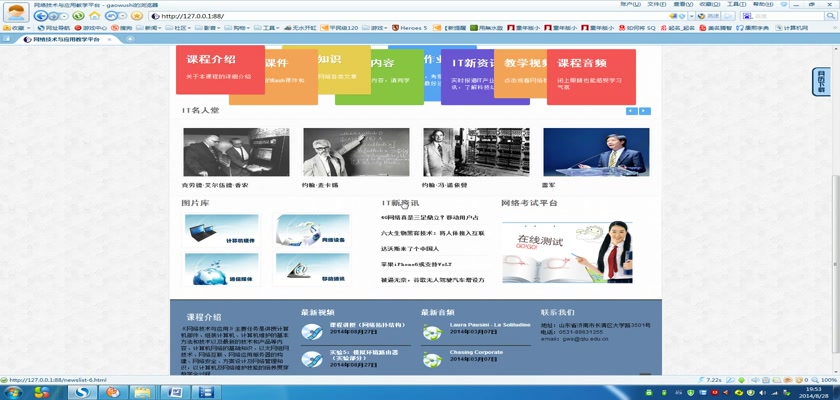This screenshot has width=840, height=400.
Task: Click video icon beside 课程讲授 entry
Action: 312,332
